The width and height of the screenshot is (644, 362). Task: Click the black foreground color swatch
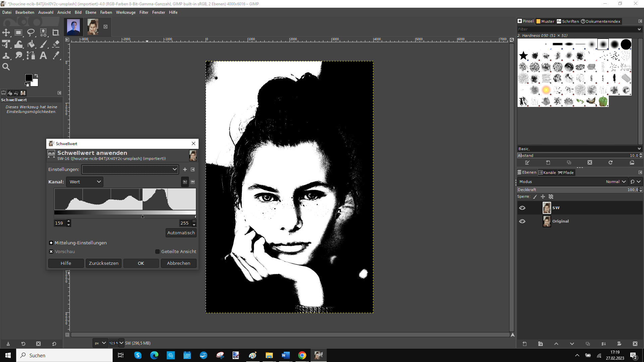(x=29, y=78)
